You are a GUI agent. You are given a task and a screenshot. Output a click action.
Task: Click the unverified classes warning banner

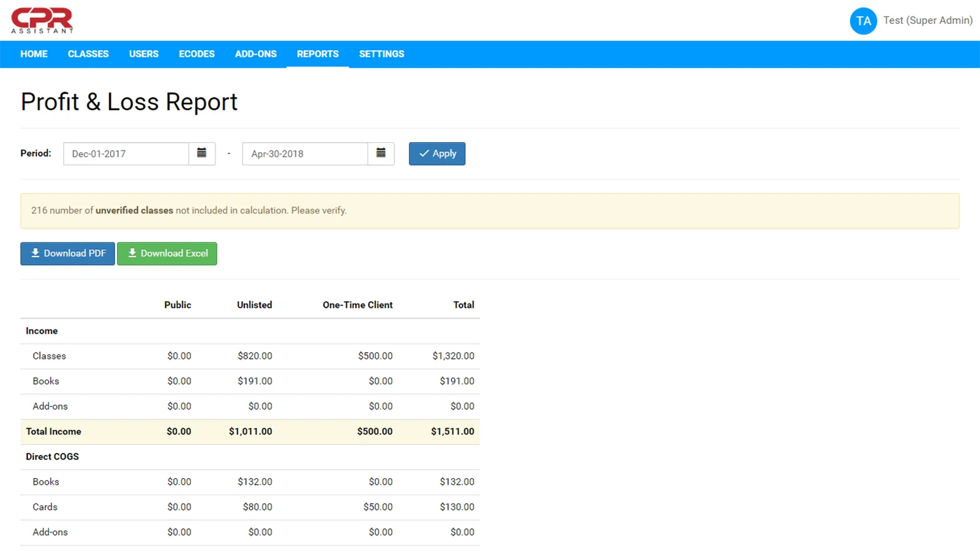[x=489, y=211]
